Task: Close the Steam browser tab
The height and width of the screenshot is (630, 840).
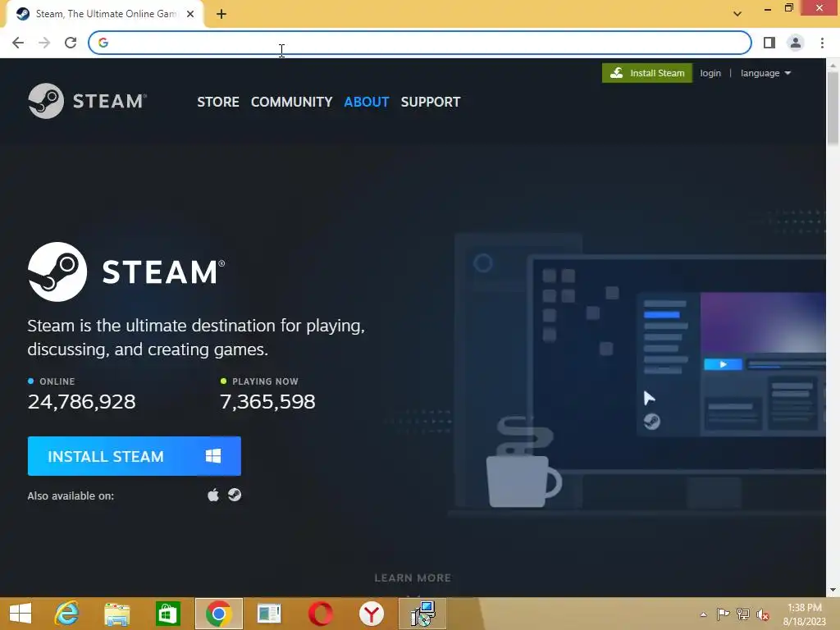Action: [190, 15]
